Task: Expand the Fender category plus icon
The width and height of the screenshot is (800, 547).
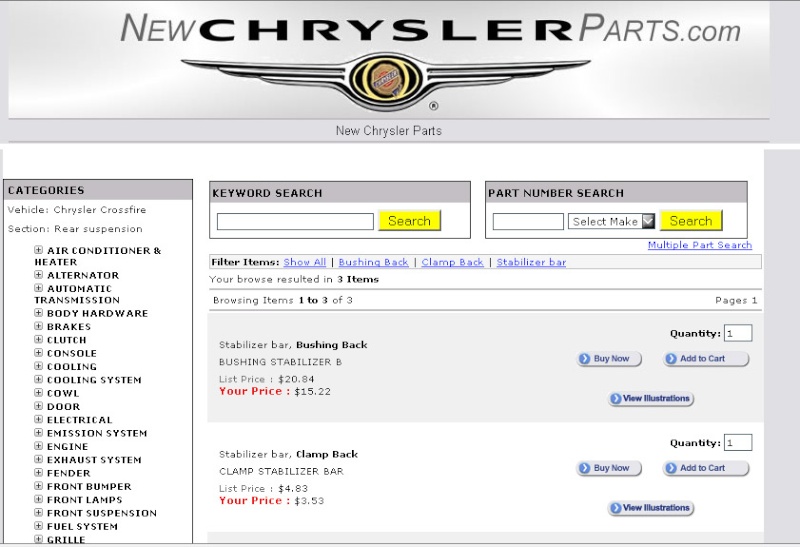Action: click(x=38, y=473)
